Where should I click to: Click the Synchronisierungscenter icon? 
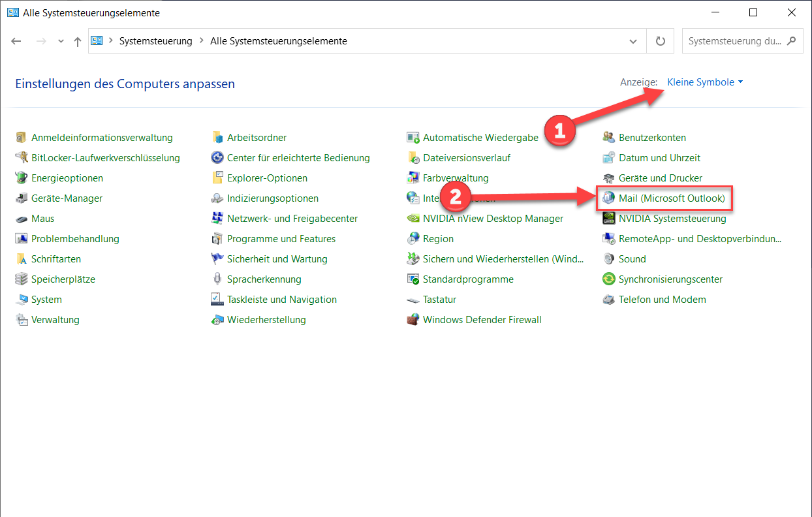608,279
